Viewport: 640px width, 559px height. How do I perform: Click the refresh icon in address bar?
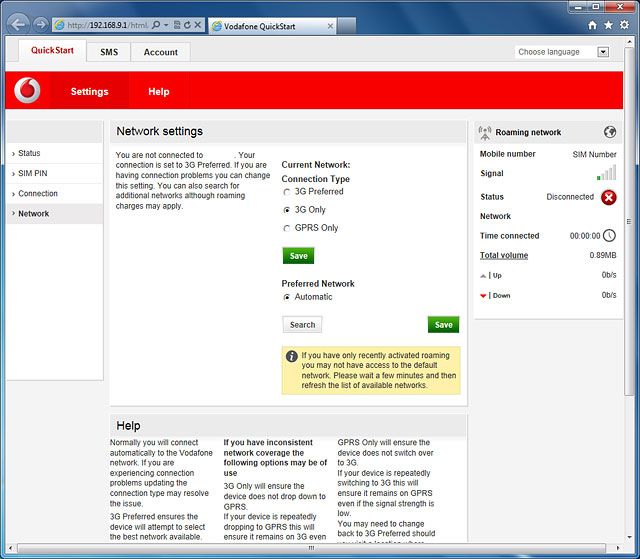pyautogui.click(x=187, y=25)
